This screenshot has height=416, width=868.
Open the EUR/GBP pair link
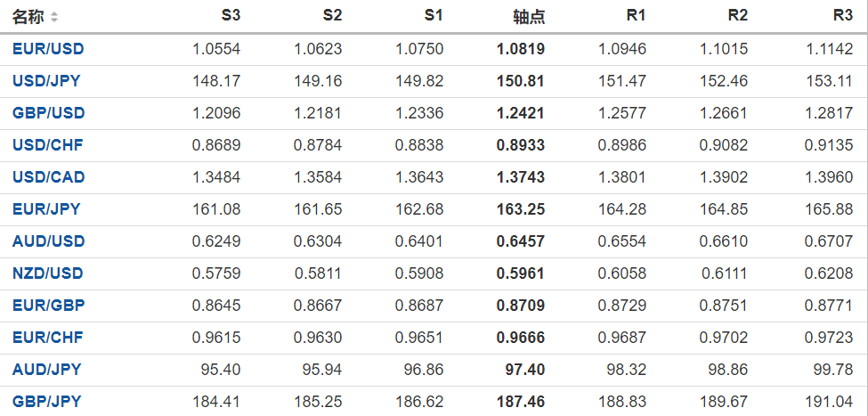(x=48, y=306)
